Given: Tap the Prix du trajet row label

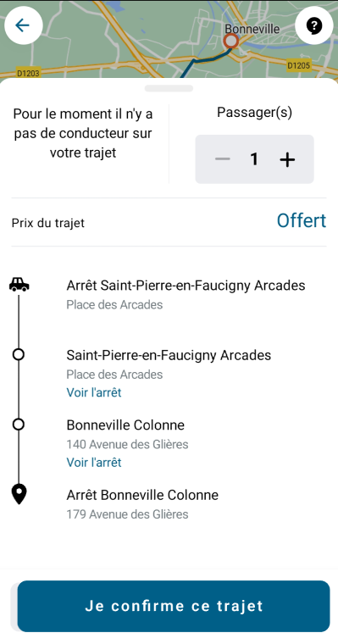Looking at the screenshot, I should click(48, 223).
